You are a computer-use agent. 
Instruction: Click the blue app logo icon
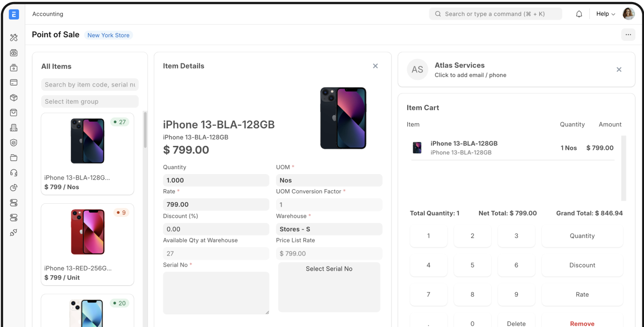pyautogui.click(x=14, y=15)
